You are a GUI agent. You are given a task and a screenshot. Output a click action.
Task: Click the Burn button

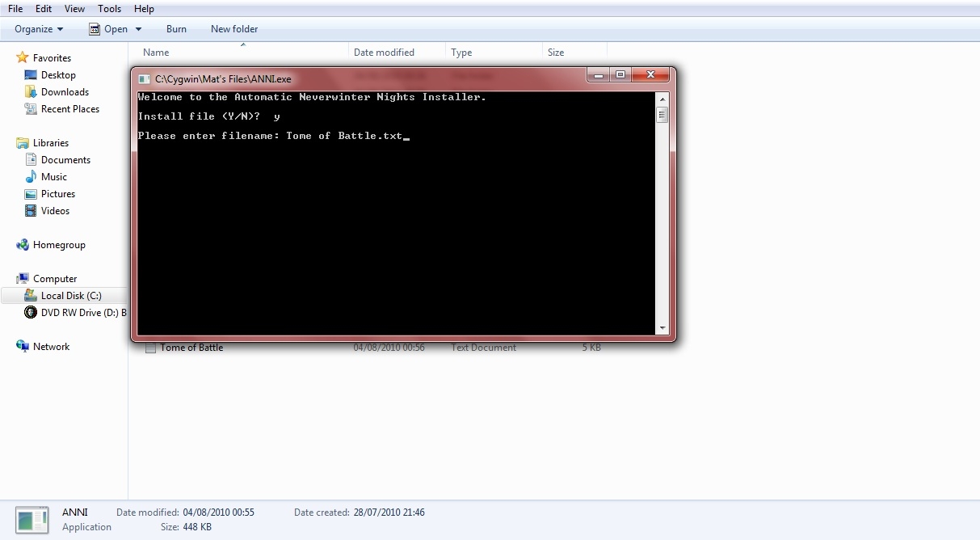coord(176,29)
